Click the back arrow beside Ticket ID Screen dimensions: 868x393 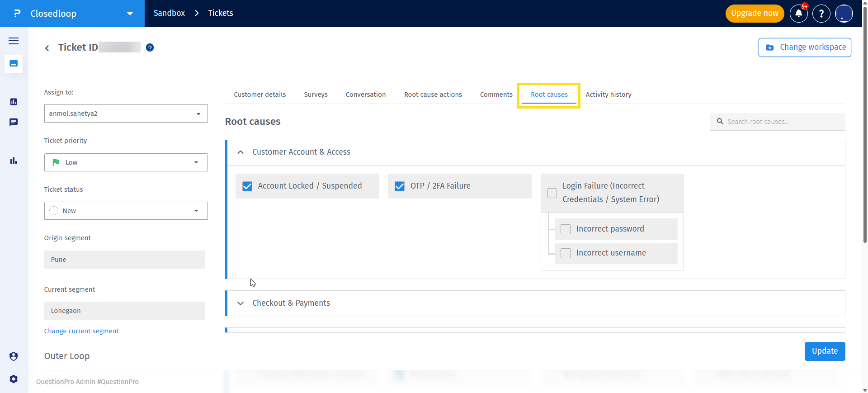point(47,48)
